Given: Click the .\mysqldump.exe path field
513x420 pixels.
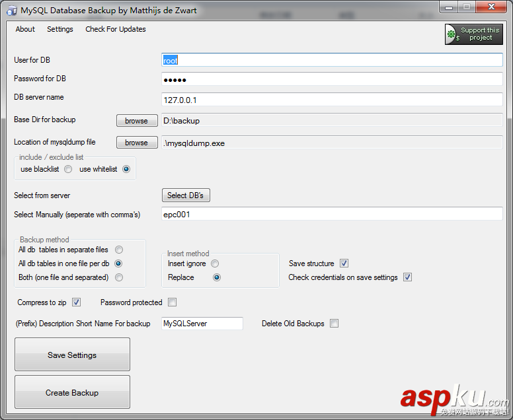Looking at the screenshot, I should click(x=332, y=143).
